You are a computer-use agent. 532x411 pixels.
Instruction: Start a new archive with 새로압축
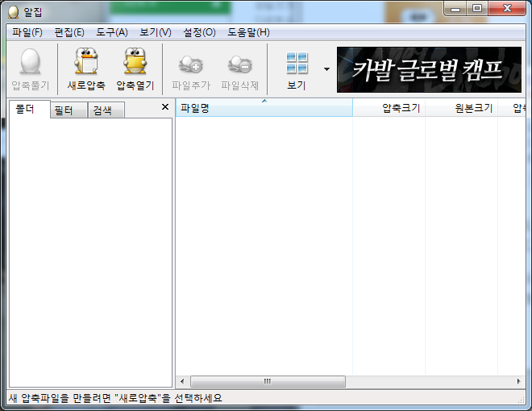(x=85, y=69)
